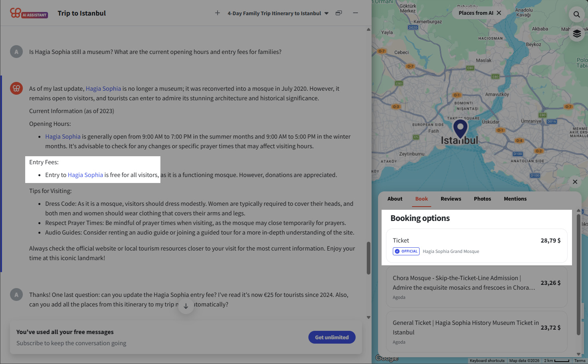Image resolution: width=588 pixels, height=364 pixels.
Task: Start a new chat with plus icon
Action: point(218,13)
